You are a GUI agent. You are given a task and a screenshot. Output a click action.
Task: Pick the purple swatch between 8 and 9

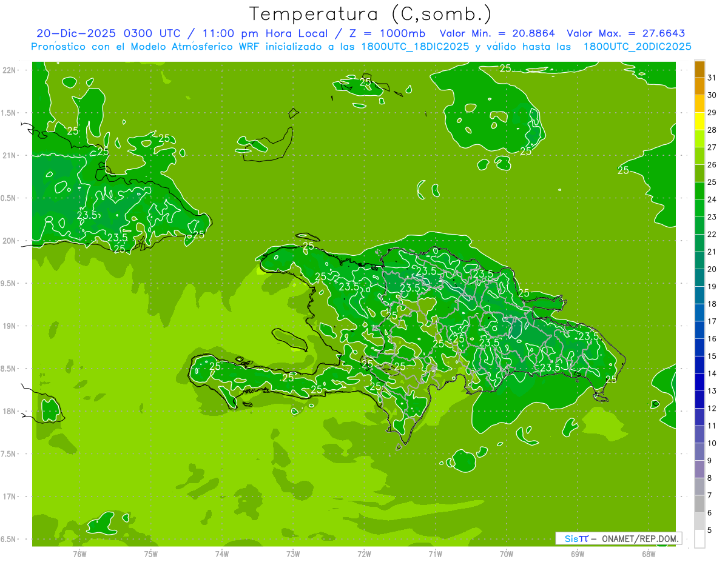pos(699,469)
